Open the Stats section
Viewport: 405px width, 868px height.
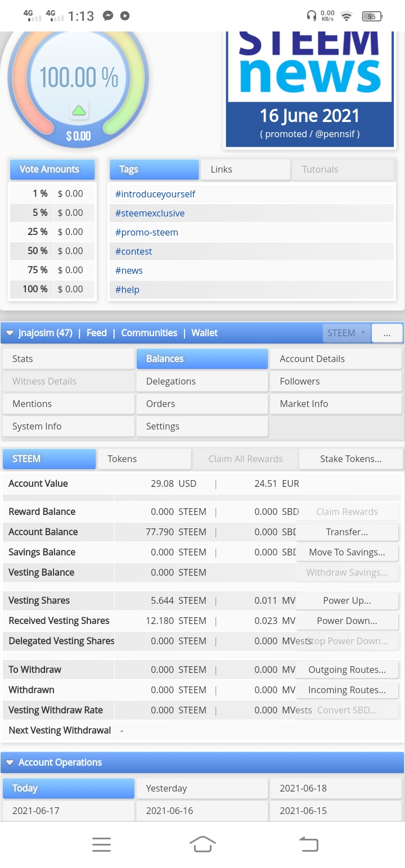click(x=69, y=359)
